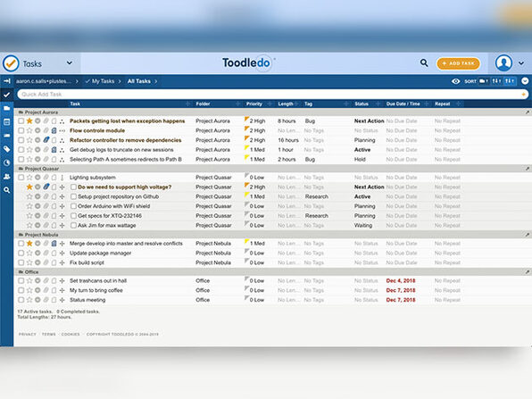
Task: Open the calendar view in left sidebar
Action: [x=7, y=122]
